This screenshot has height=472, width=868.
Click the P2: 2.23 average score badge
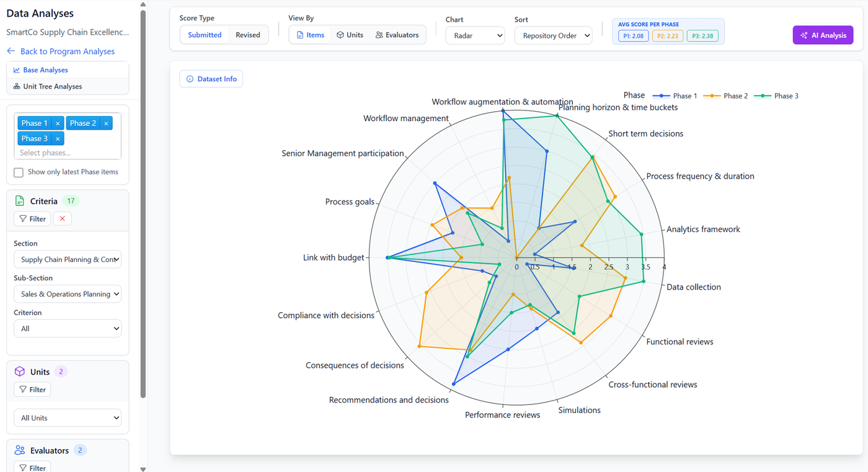668,36
